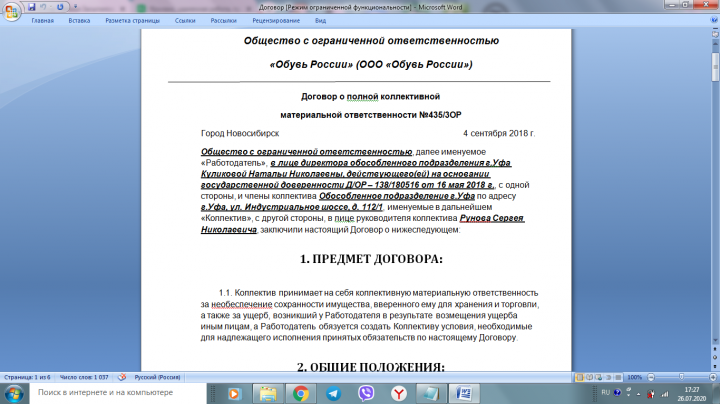720x404 pixels.
Task: Click the vertical scrollbar down arrow
Action: pyautogui.click(x=715, y=341)
